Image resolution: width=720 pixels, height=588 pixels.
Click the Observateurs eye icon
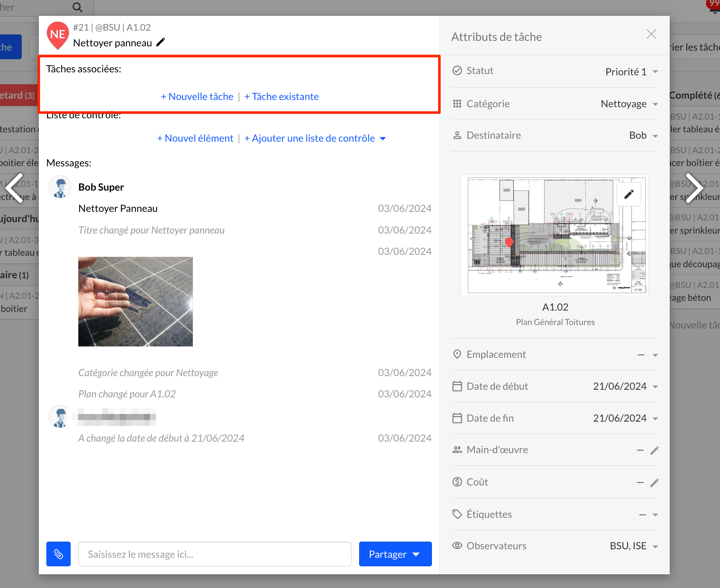457,545
